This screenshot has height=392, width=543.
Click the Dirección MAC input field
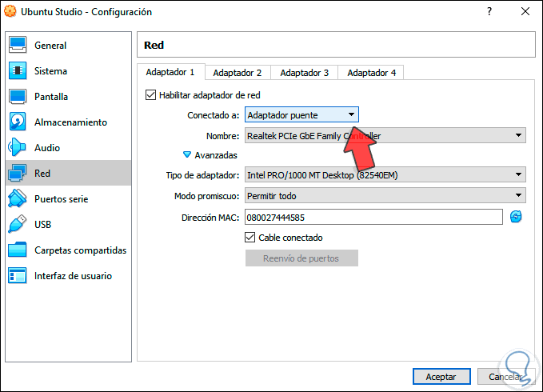[x=373, y=217]
